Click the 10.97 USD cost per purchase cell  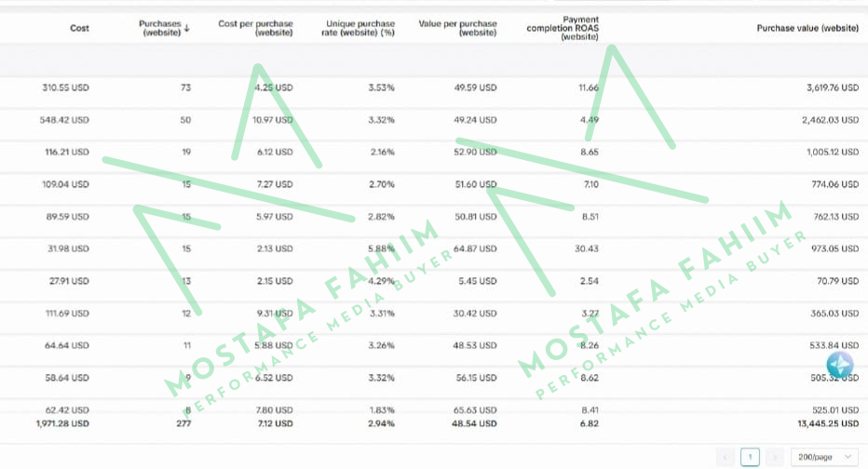272,120
